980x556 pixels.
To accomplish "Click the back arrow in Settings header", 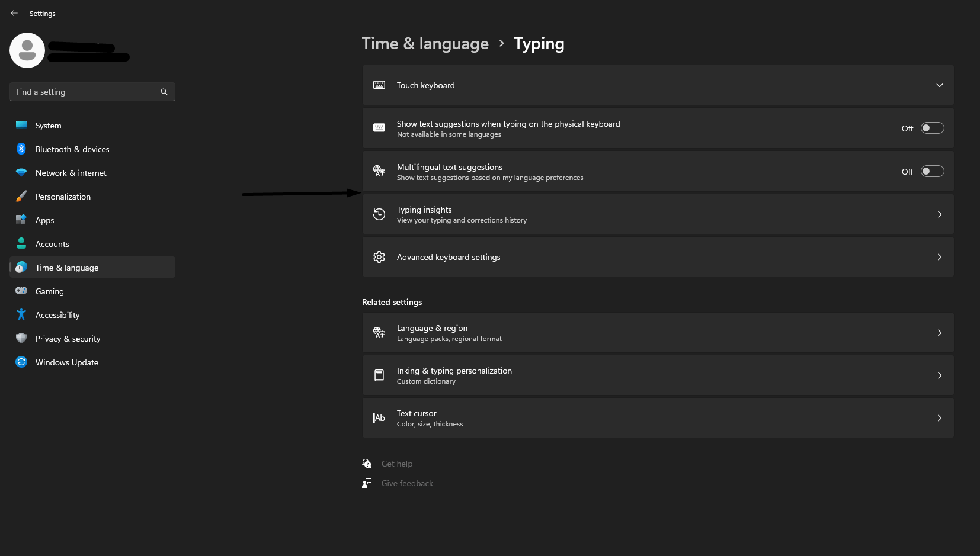I will 14,13.
